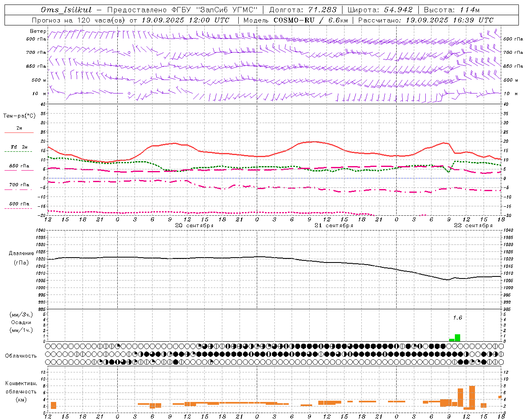The image size is (525, 420).
Task: Click the Давление pressure panel label
Action: click(21, 253)
